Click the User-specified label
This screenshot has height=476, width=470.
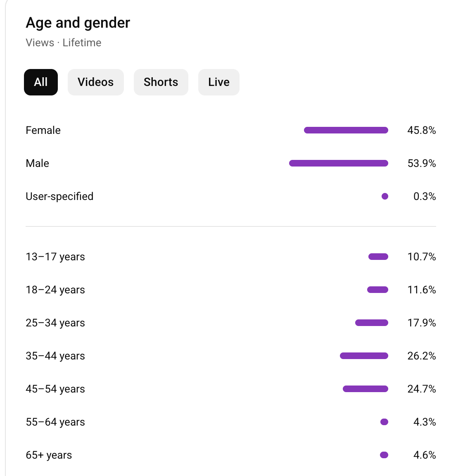59,196
